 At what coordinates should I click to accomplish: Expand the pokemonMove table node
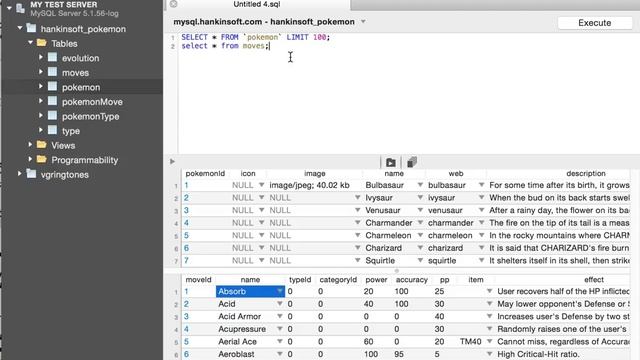[41, 101]
